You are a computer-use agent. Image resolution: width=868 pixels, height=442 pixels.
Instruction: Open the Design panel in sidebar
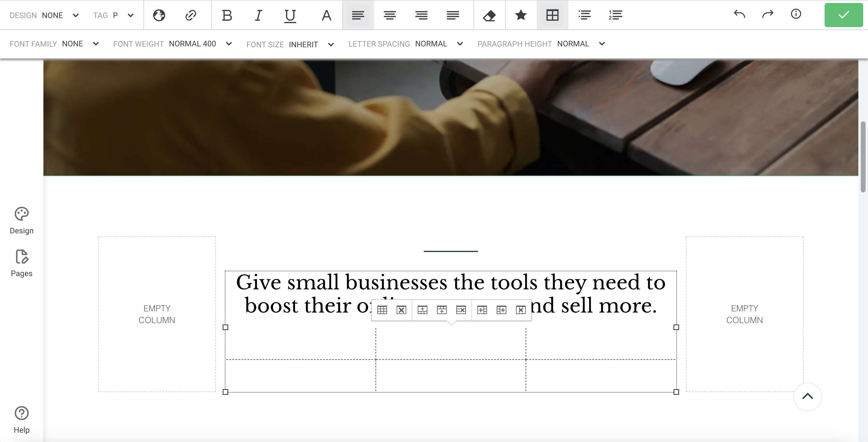pyautogui.click(x=22, y=220)
